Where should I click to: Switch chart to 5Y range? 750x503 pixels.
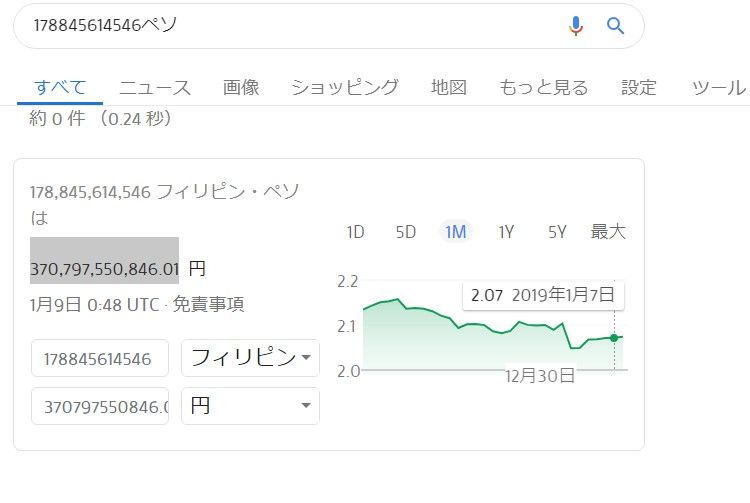[557, 232]
